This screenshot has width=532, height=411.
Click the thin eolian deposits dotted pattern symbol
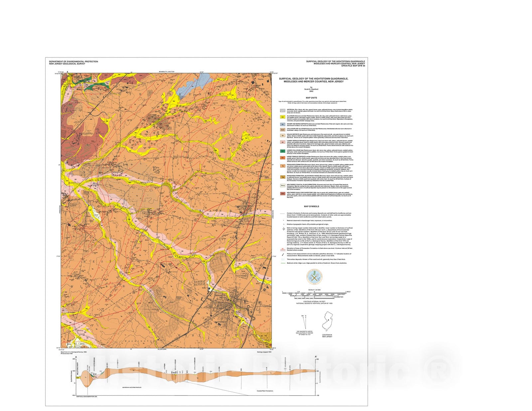pos(283,259)
